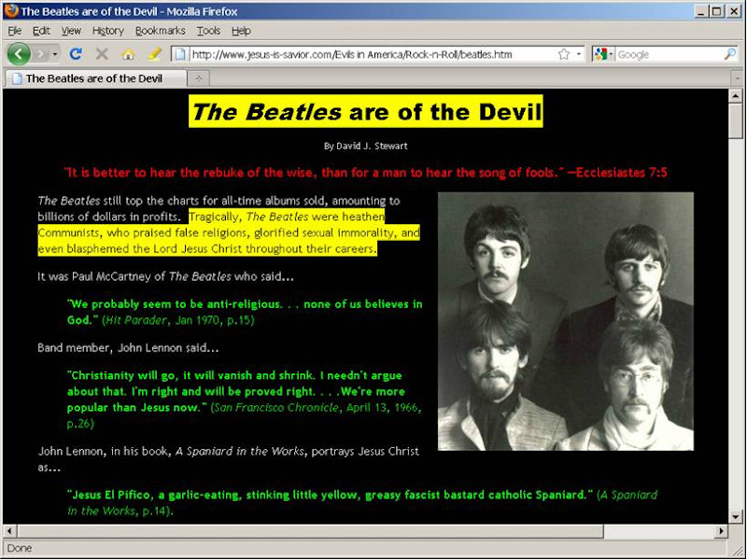Open the dropdown arrow beside the bookmark star
This screenshot has height=560, width=747.
tap(577, 54)
